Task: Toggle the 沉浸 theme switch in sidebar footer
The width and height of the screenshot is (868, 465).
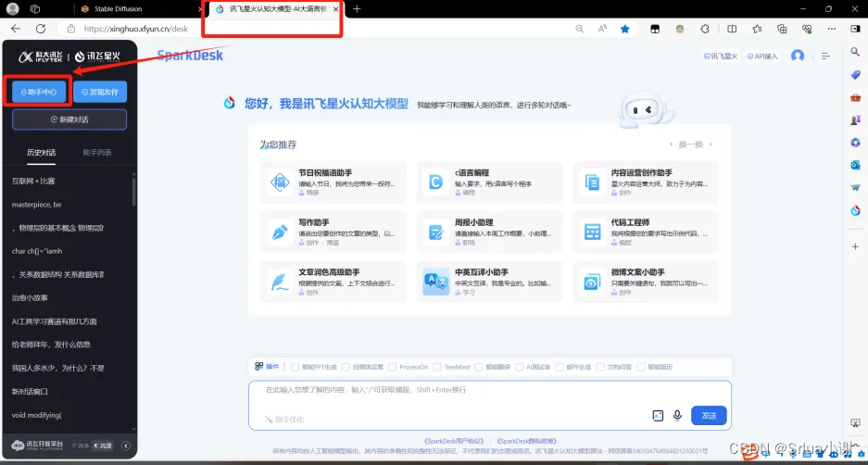Action: tap(103, 445)
